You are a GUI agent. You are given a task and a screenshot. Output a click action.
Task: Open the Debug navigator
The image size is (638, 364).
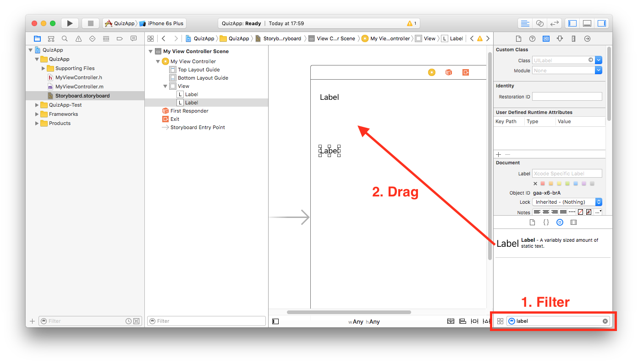tap(106, 38)
